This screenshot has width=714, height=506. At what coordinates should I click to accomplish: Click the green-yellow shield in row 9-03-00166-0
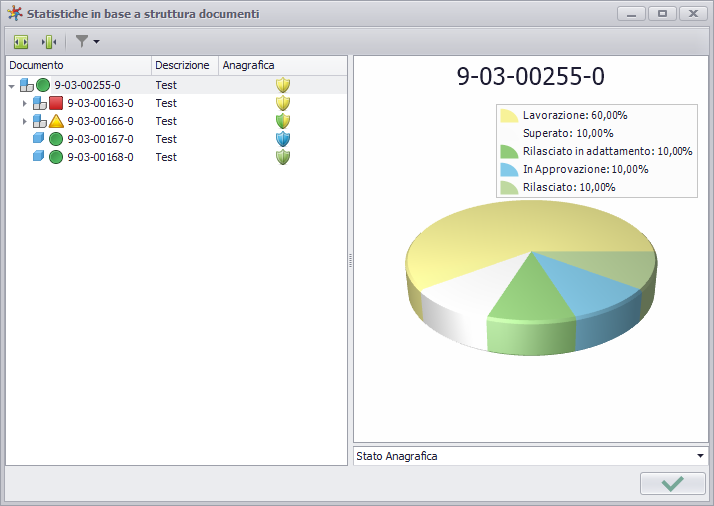(283, 121)
